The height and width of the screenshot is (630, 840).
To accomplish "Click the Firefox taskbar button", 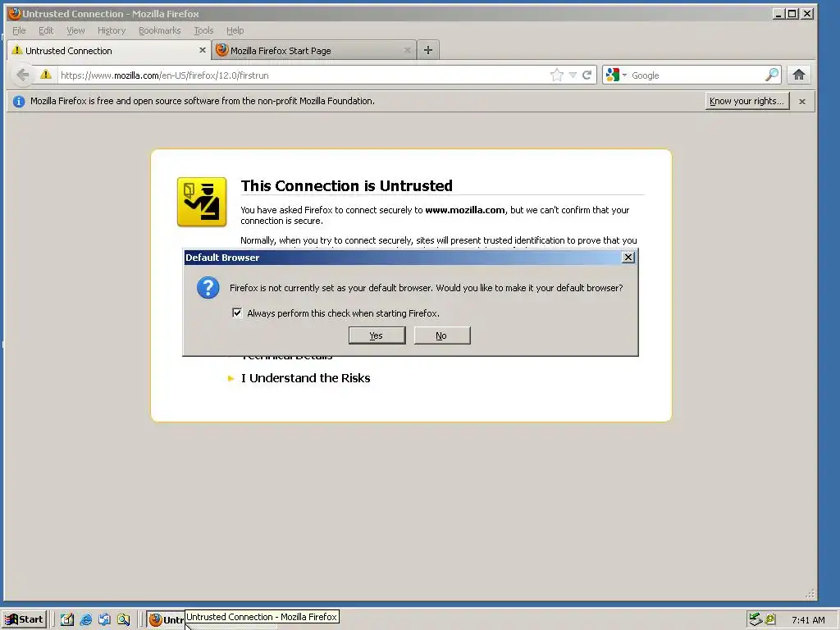I will [166, 619].
